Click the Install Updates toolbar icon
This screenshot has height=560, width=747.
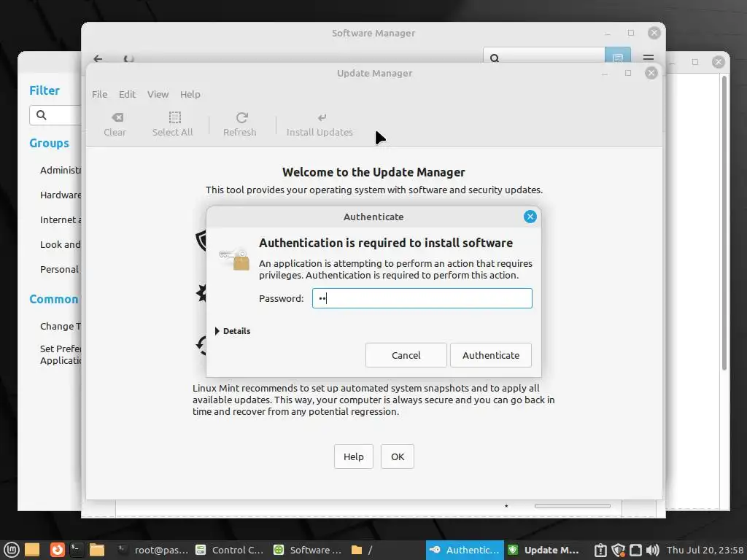[320, 124]
